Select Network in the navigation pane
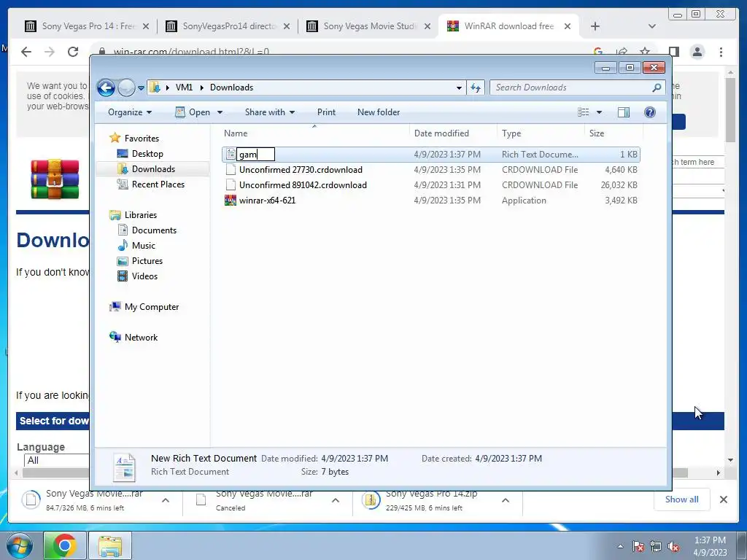The height and width of the screenshot is (560, 747). click(141, 338)
